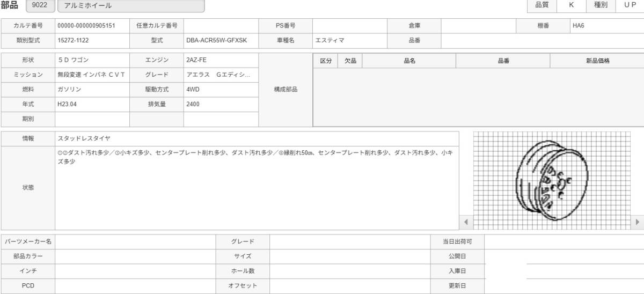Image resolution: width=644 pixels, height=294 pixels.
Task: Click the 期別 label cell
Action: click(28, 119)
